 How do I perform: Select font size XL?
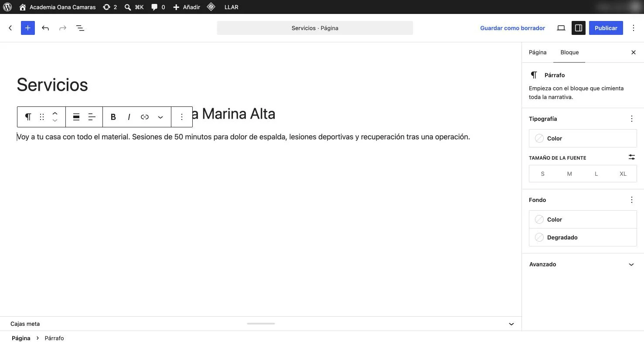[623, 174]
